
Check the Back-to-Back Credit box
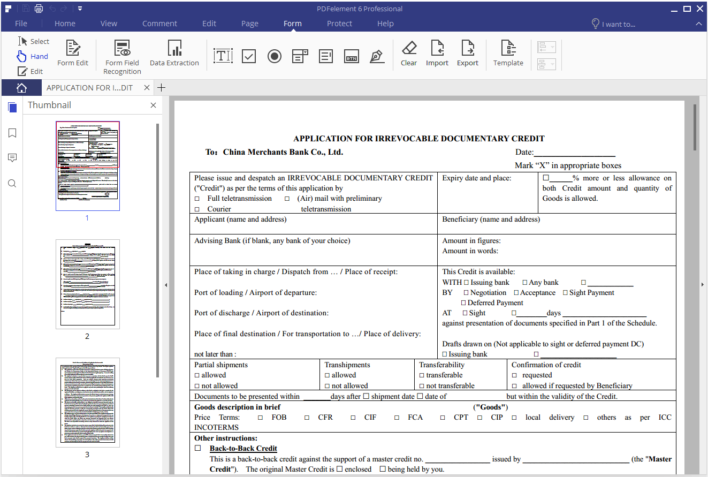(198, 448)
